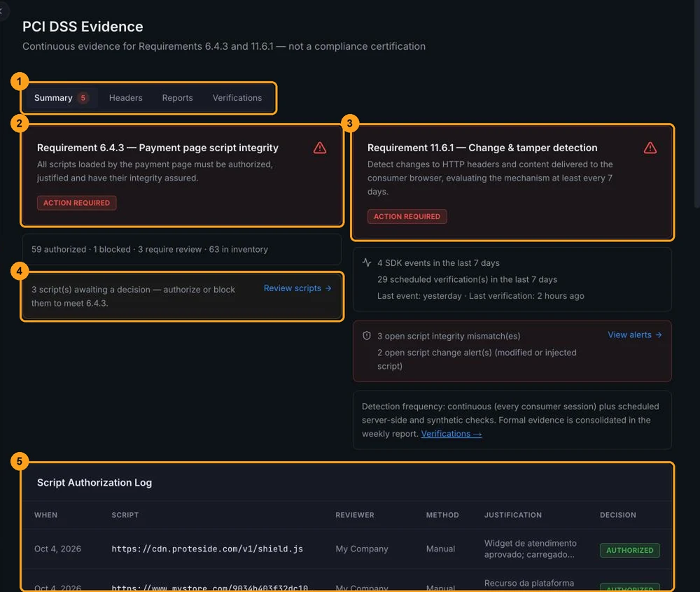Click the 2 open script change alerts line
This screenshot has width=700, height=592.
[x=477, y=359]
